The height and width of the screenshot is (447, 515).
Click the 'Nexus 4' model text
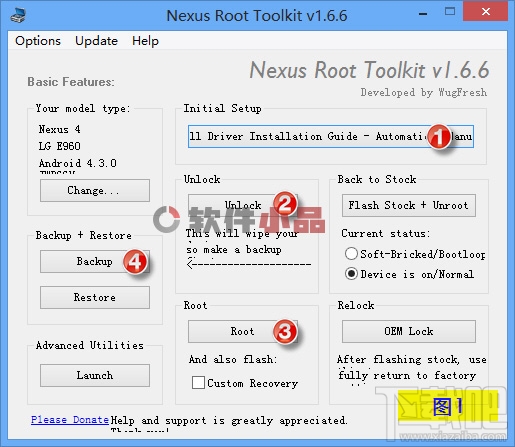(x=59, y=129)
